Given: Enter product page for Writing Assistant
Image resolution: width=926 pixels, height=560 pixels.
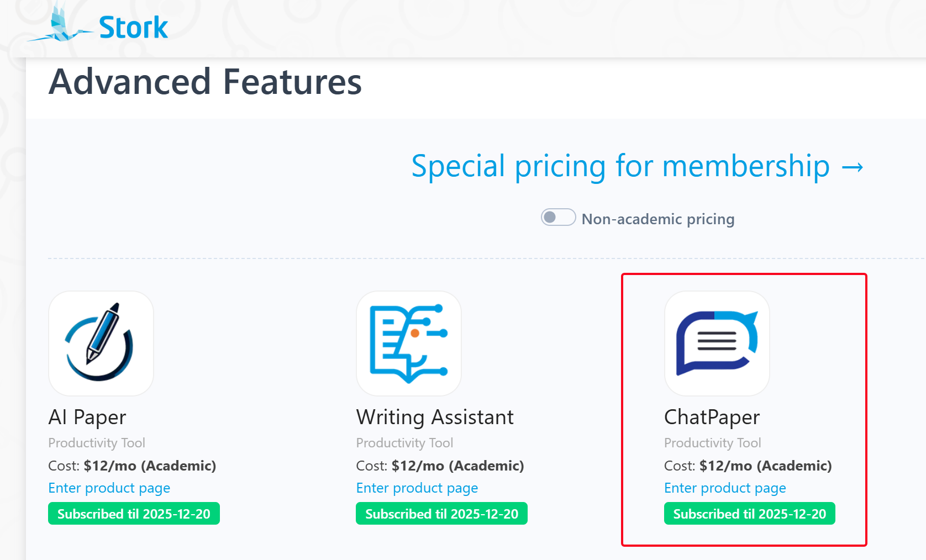Looking at the screenshot, I should pyautogui.click(x=417, y=488).
